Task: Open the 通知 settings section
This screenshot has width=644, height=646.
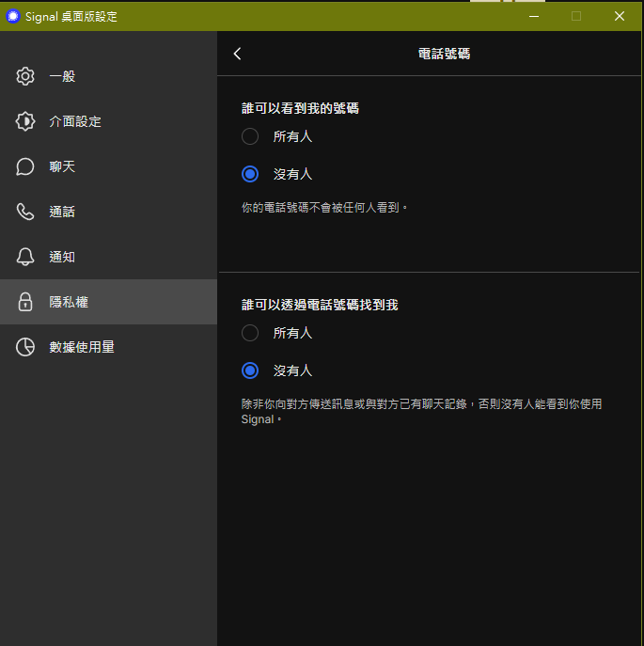Action: [108, 257]
